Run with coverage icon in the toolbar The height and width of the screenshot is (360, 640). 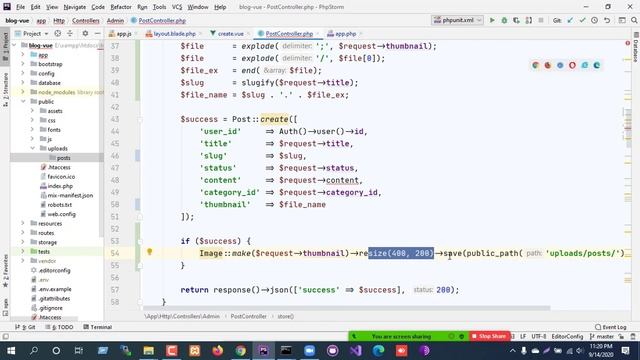[x=516, y=20]
